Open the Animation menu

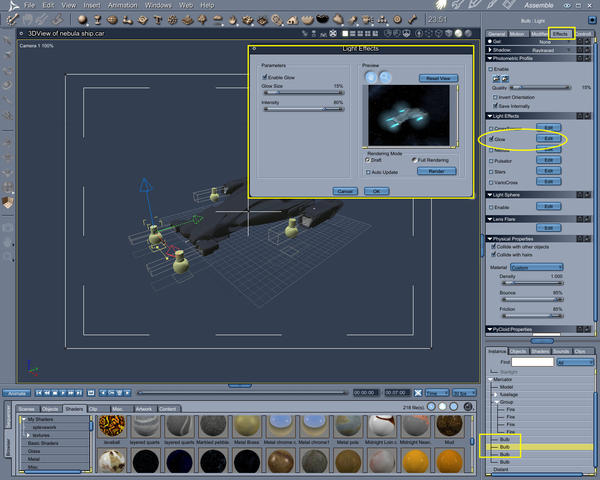pyautogui.click(x=122, y=5)
